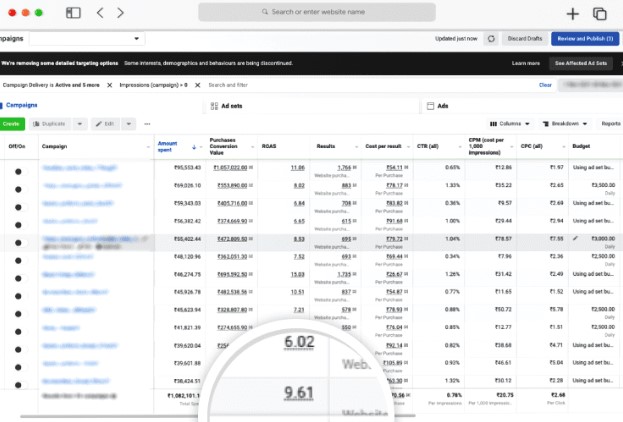Open a new tab with plus icon

click(x=572, y=13)
